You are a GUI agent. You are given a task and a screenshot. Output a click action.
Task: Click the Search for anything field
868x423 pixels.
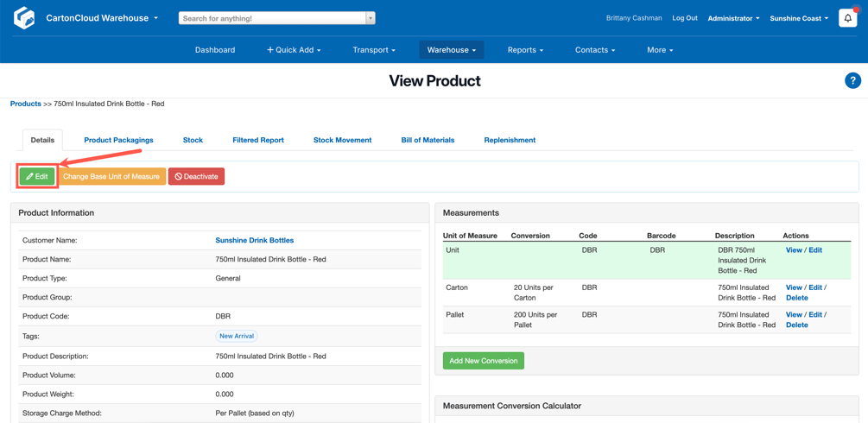(x=272, y=18)
